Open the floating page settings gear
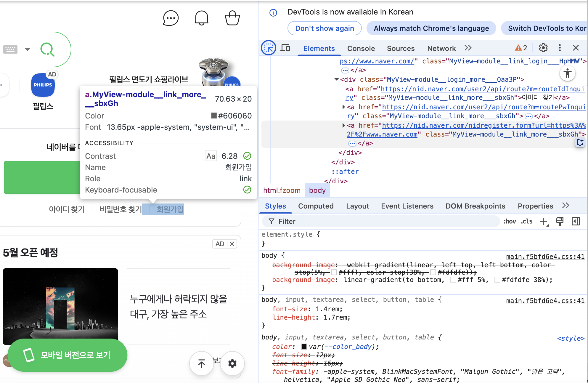The height and width of the screenshot is (383, 588). pyautogui.click(x=232, y=363)
